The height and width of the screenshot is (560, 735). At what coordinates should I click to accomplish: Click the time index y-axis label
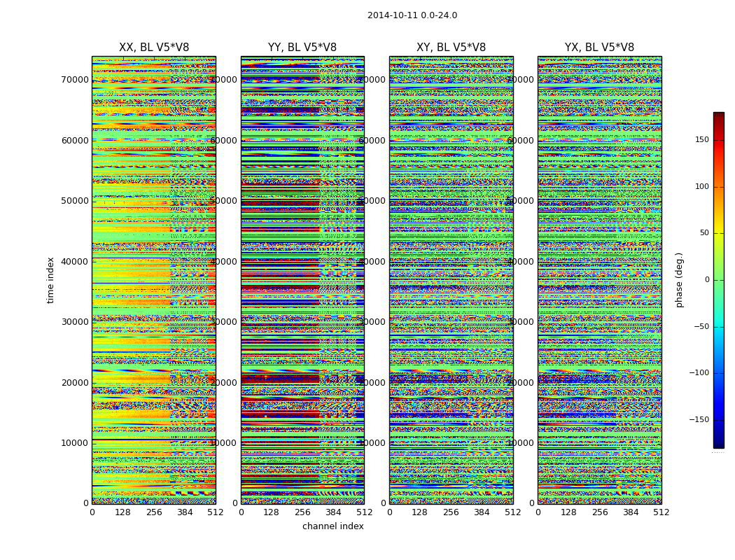point(50,280)
